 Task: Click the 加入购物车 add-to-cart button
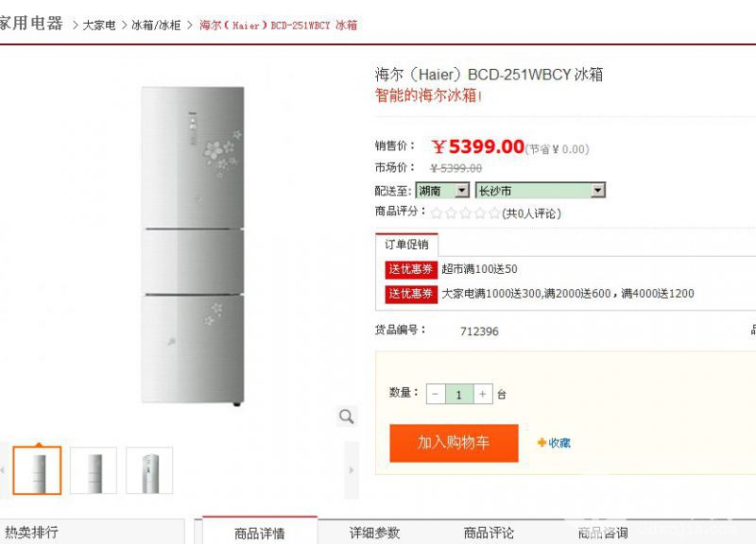tap(454, 443)
